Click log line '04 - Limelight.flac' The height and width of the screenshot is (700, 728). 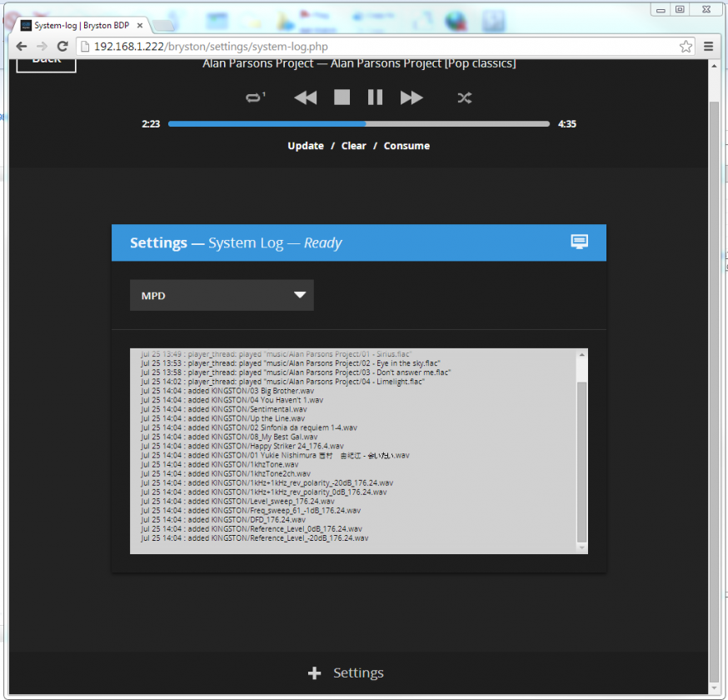(x=282, y=382)
